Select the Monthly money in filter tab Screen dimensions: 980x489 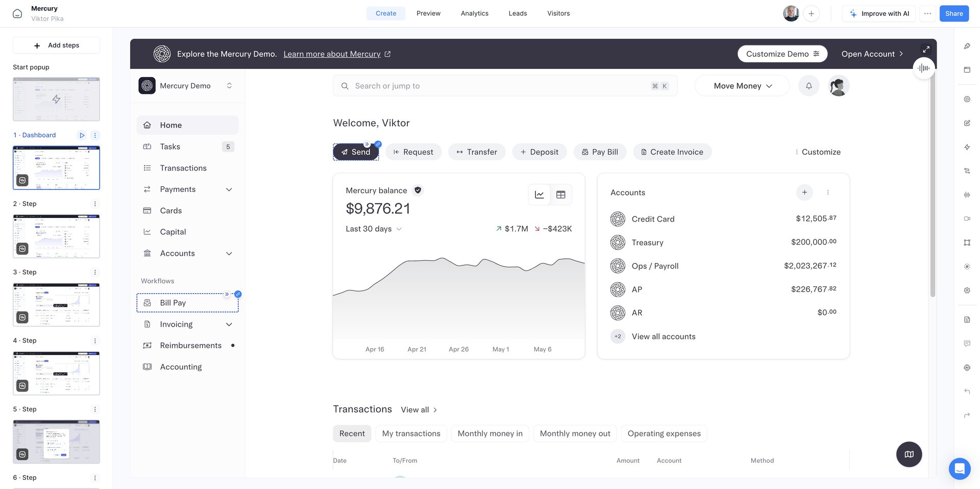(x=490, y=433)
